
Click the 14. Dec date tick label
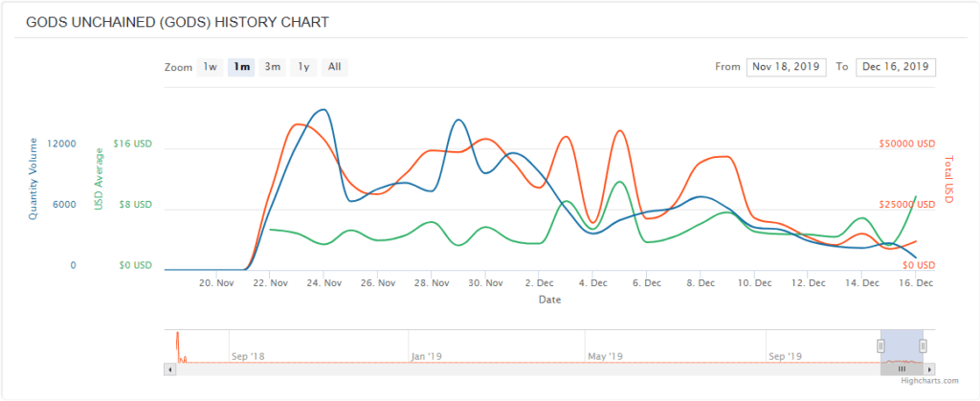click(x=862, y=283)
